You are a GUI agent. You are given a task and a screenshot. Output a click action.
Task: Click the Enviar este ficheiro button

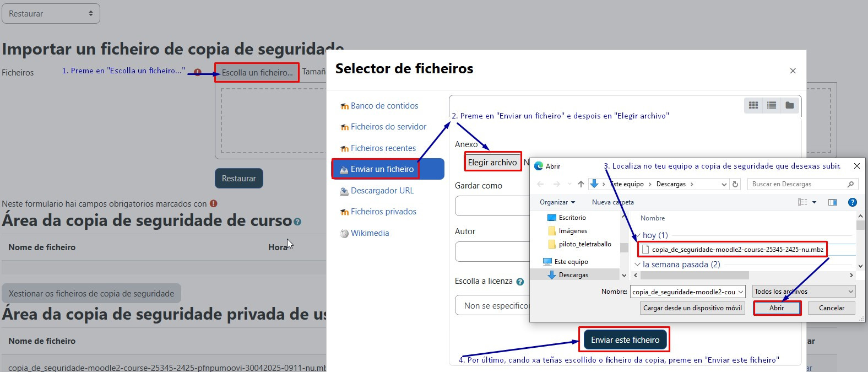pos(625,340)
